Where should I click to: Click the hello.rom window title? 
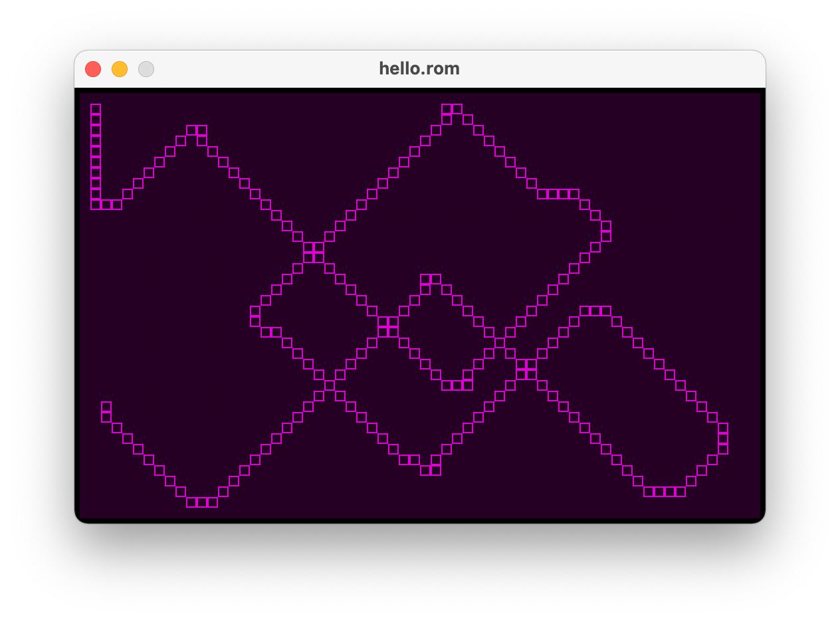tap(419, 68)
